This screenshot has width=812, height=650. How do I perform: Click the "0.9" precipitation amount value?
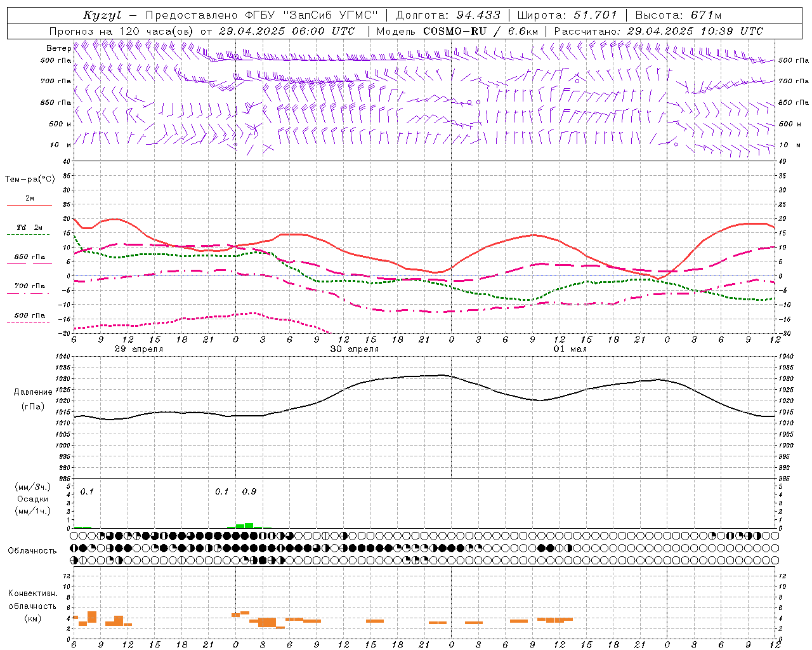(249, 491)
